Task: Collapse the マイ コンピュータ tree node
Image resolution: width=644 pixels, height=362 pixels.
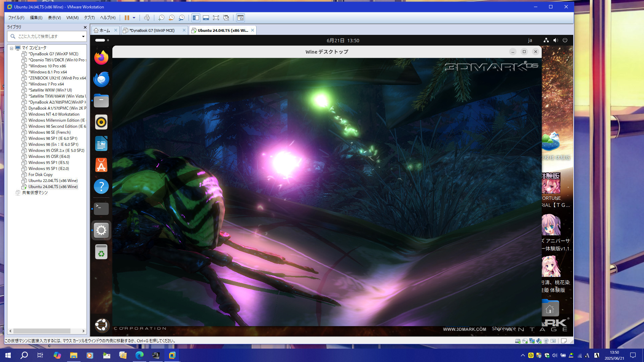Action: (x=11, y=48)
